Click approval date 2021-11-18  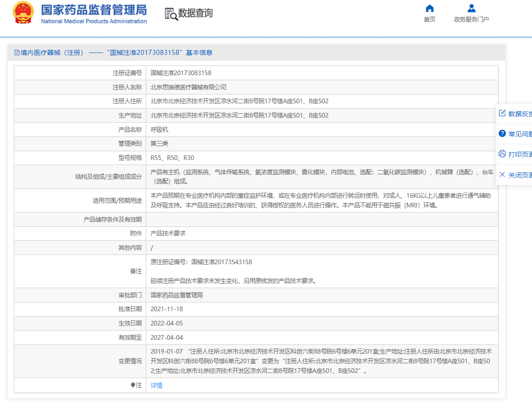click(x=167, y=309)
